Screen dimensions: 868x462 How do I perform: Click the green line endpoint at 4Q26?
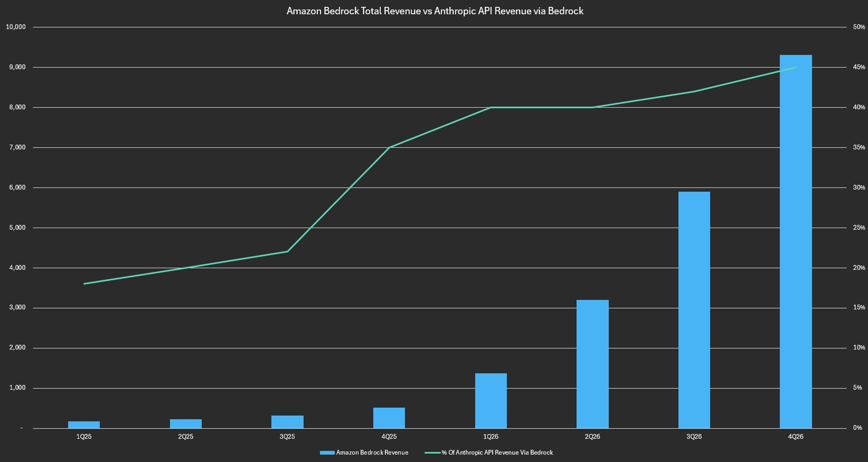(796, 68)
